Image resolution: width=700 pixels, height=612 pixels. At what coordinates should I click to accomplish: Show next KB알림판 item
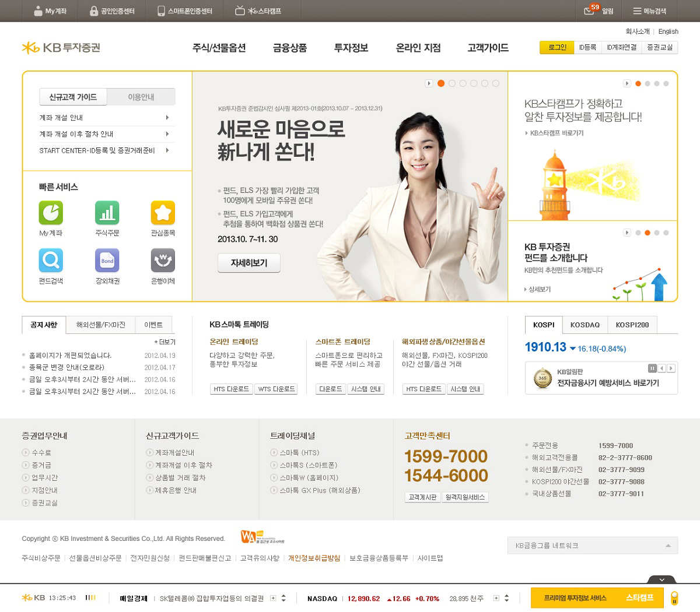(x=671, y=368)
